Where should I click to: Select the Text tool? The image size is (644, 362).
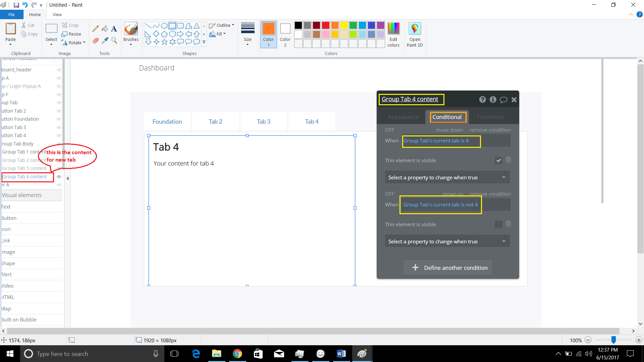[x=114, y=29]
